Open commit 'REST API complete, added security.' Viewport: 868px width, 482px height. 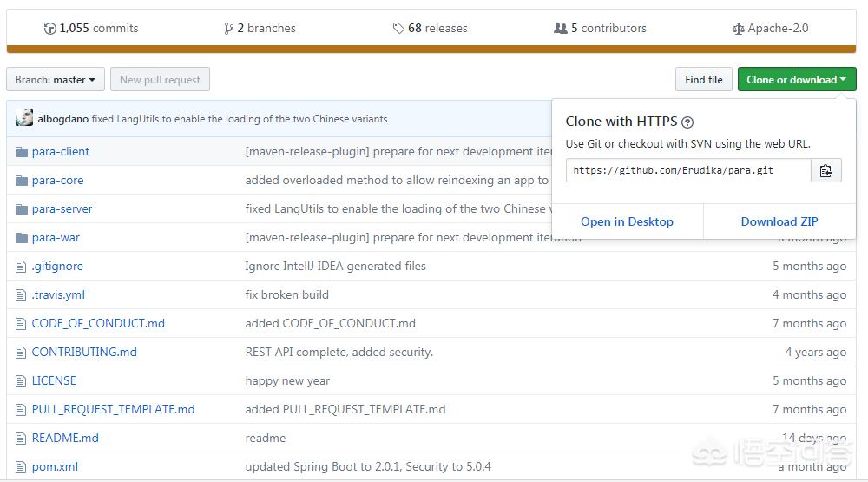click(339, 353)
